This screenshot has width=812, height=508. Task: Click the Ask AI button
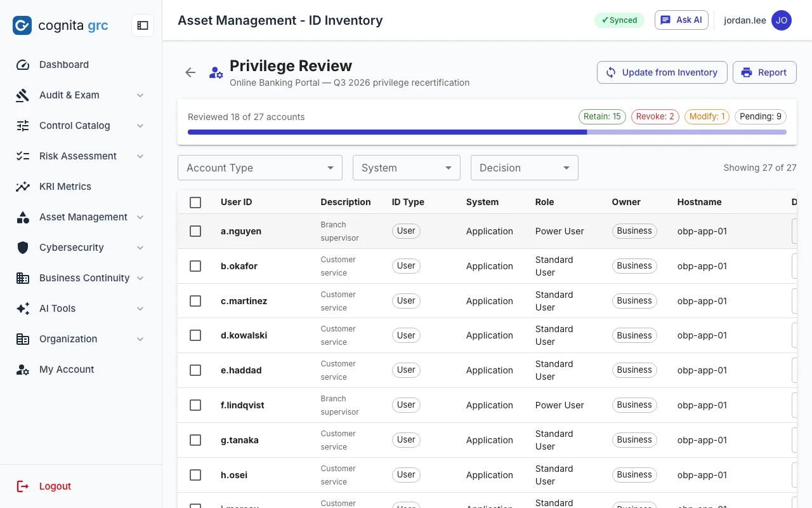[681, 20]
